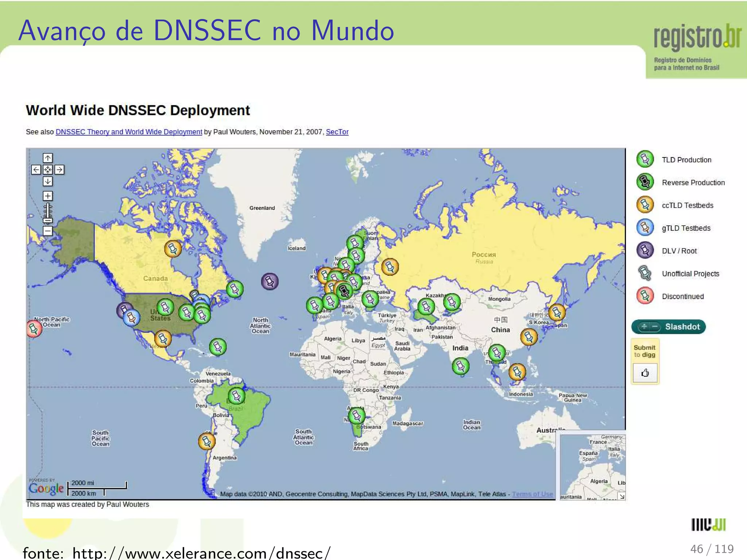Click the 'Unofficial Projects' legend label

(690, 274)
